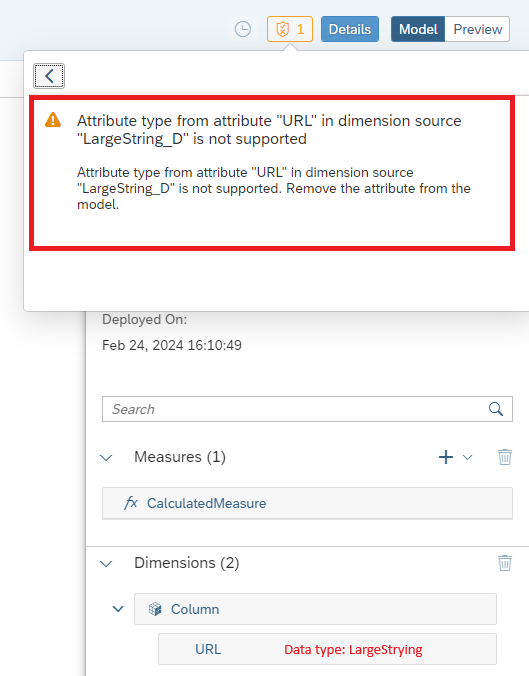This screenshot has width=529, height=676.
Task: Open the version history clock icon
Action: pyautogui.click(x=243, y=29)
